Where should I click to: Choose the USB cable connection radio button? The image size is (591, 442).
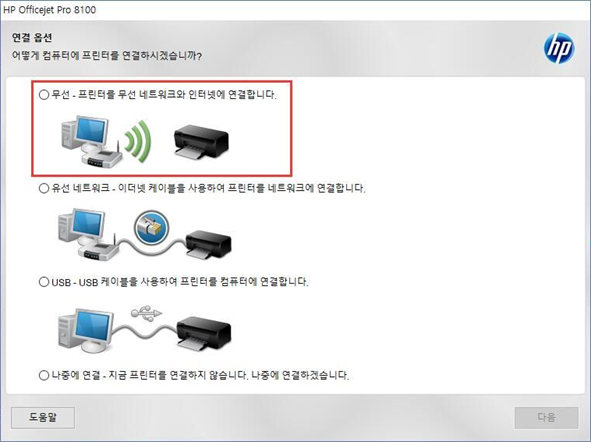click(x=44, y=281)
